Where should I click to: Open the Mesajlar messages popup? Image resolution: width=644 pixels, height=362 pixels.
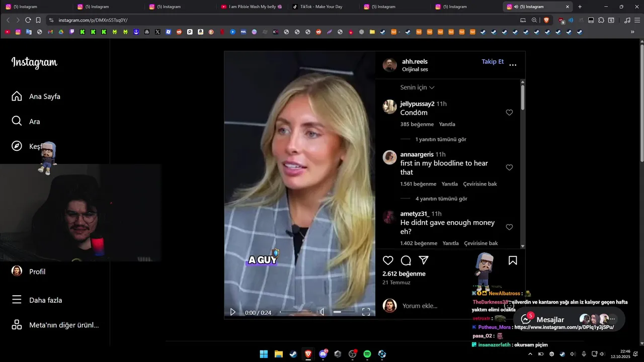pos(569,319)
